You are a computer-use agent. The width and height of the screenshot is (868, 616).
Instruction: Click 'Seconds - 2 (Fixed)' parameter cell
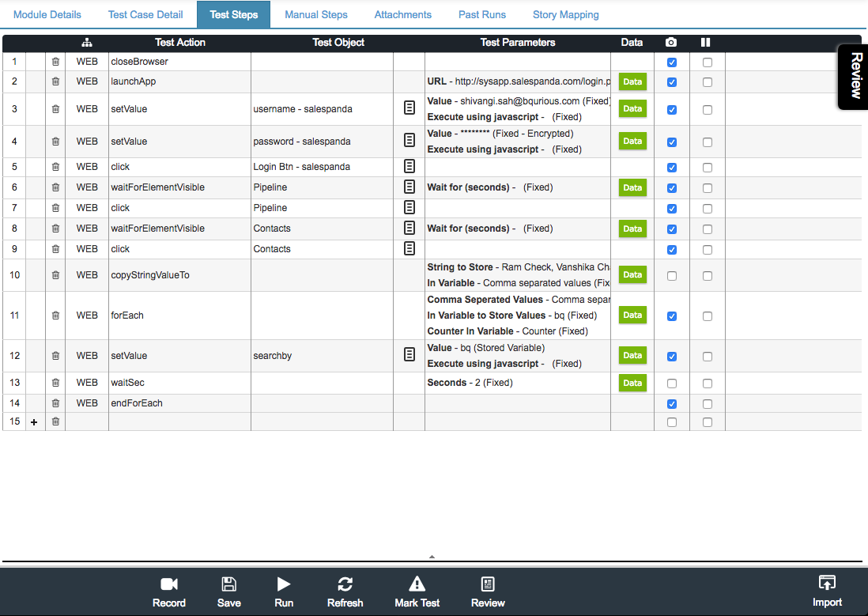point(518,383)
